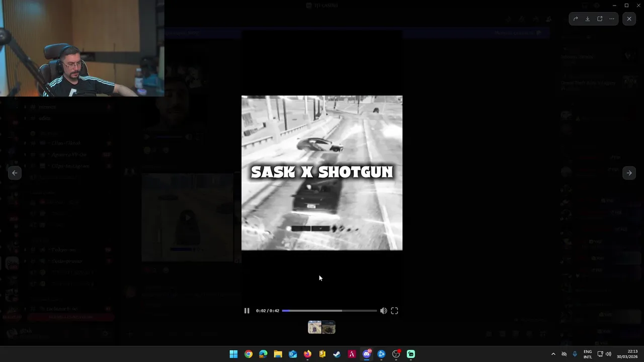This screenshot has width=644, height=362.
Task: Open the clock and date panel
Action: click(627, 354)
